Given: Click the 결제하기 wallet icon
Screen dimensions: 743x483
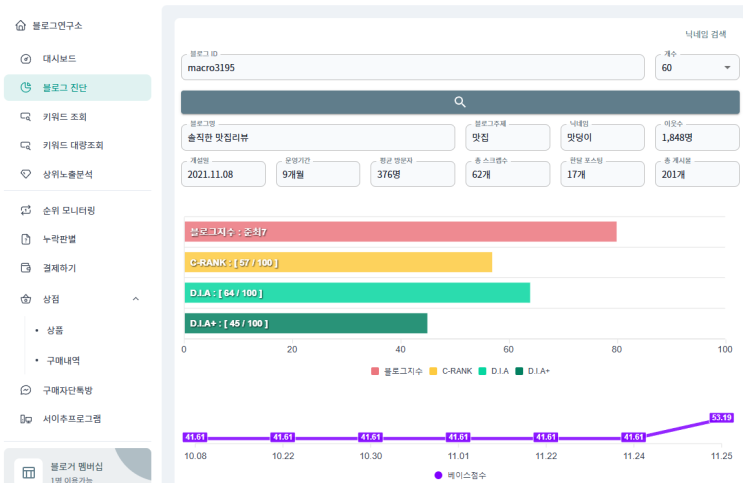Looking at the screenshot, I should 26,268.
